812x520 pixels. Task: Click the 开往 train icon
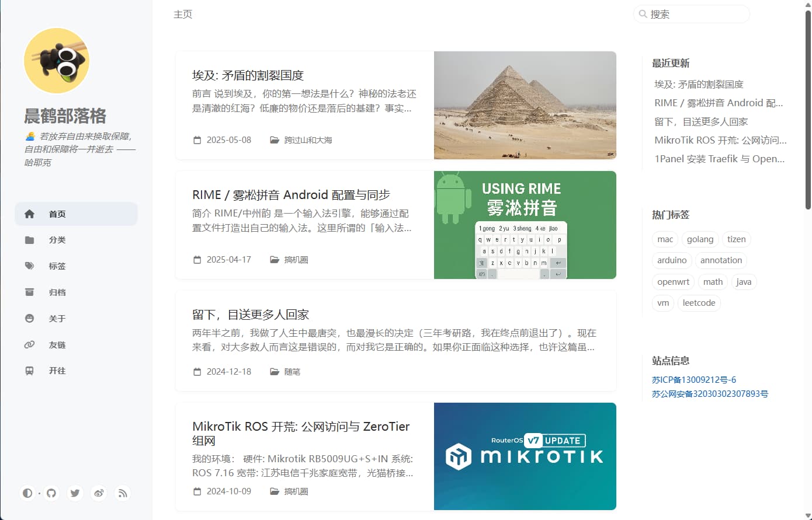click(x=29, y=371)
